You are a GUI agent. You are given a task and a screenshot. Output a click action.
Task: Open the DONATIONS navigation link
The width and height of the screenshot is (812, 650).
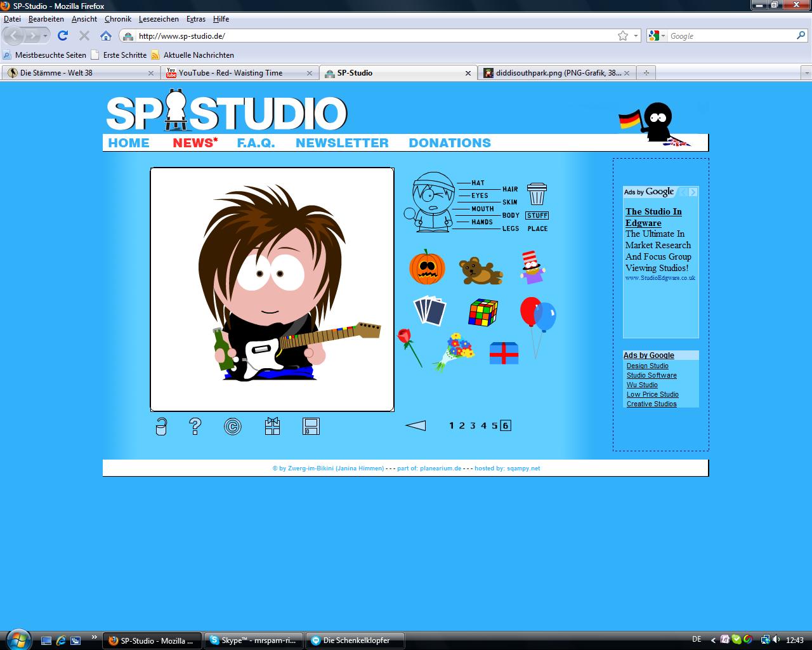coord(450,143)
